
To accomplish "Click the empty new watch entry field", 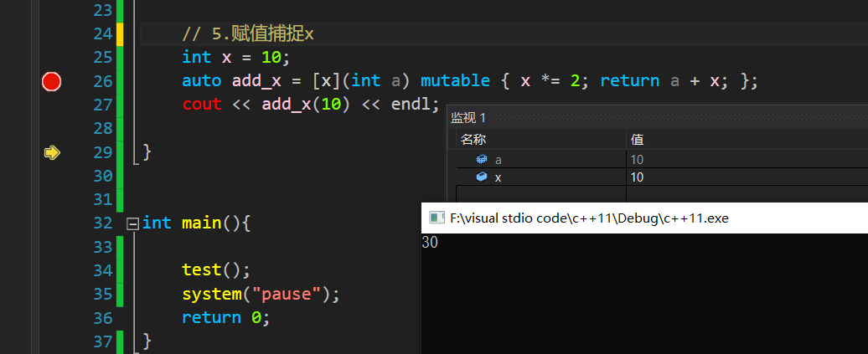I will pos(541,193).
